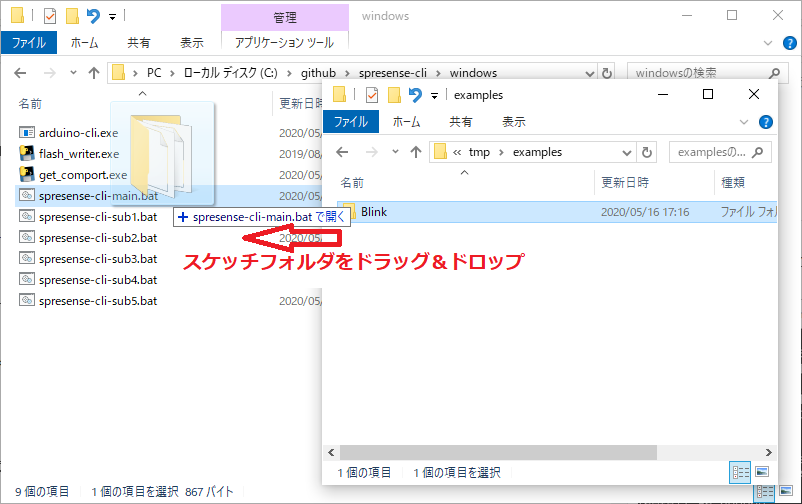The height and width of the screenshot is (504, 802).
Task: Go up one folder in the examples window
Action: pos(416,152)
